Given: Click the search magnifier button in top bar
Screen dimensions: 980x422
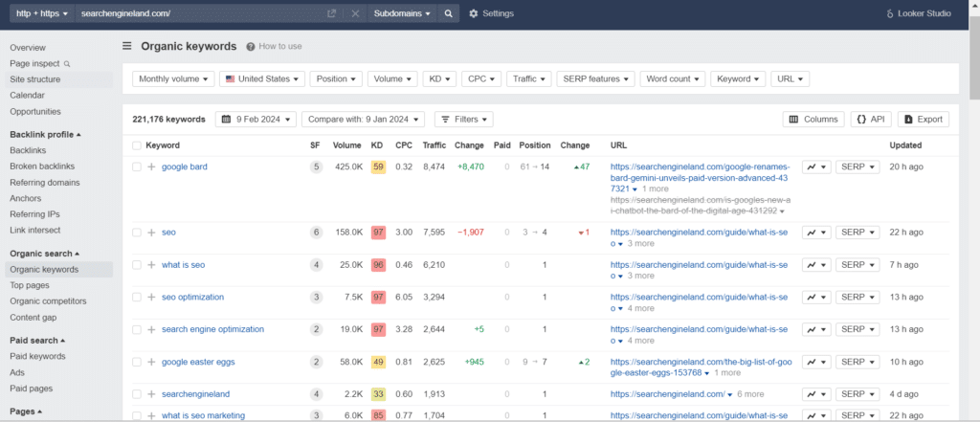Looking at the screenshot, I should click(x=448, y=13).
